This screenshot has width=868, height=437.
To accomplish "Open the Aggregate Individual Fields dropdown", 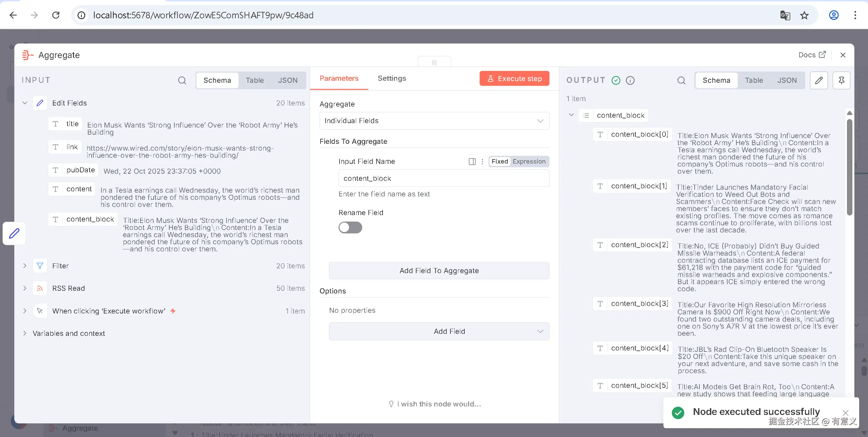I will [434, 121].
